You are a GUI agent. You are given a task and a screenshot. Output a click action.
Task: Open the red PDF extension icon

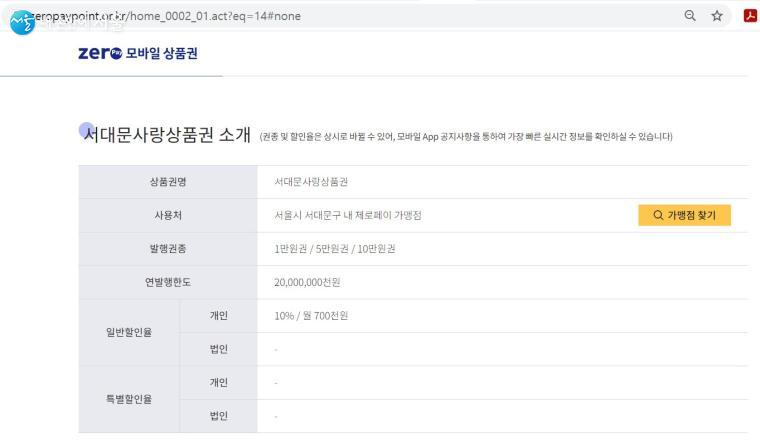point(750,15)
